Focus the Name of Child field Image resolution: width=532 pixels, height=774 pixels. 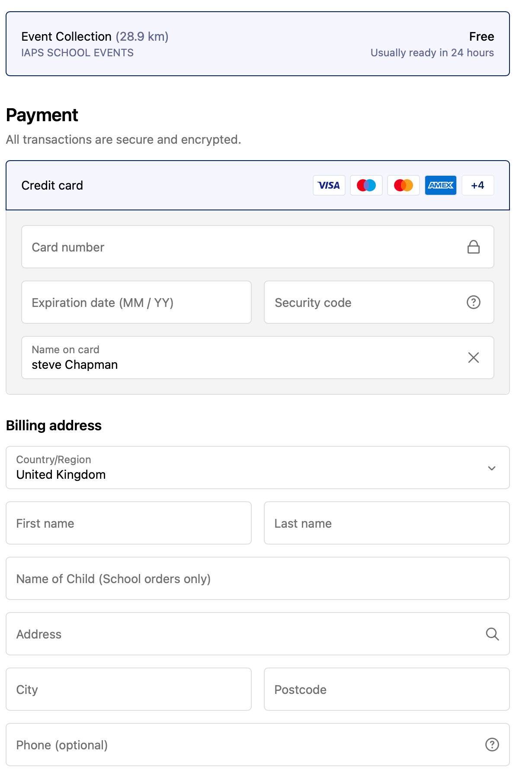pos(257,578)
